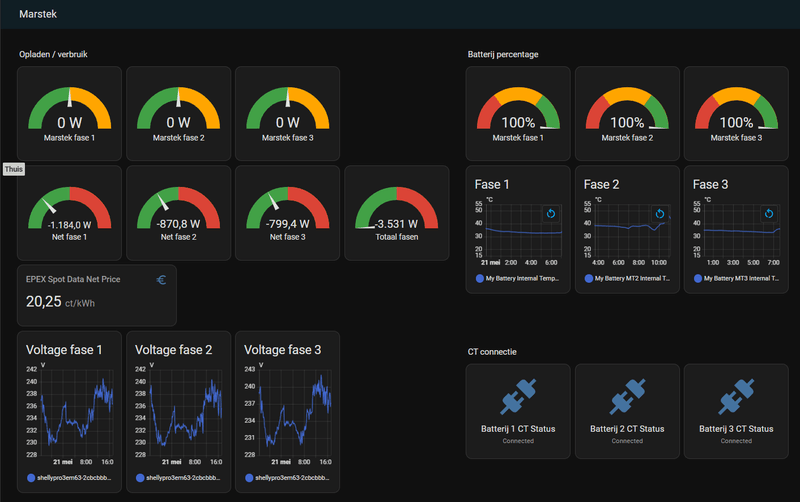Click the Thuis tooltip label

coord(14,169)
